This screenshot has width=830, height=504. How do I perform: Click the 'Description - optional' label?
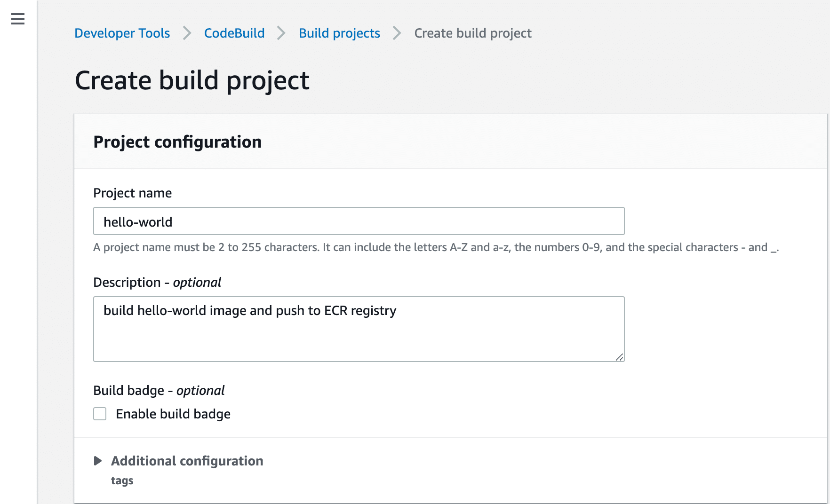point(157,283)
